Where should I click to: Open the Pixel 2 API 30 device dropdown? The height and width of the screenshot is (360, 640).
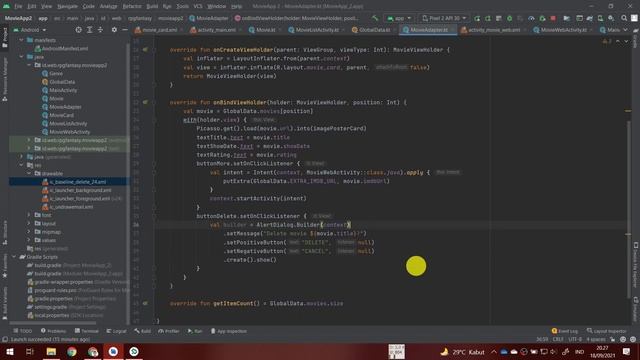(444, 18)
